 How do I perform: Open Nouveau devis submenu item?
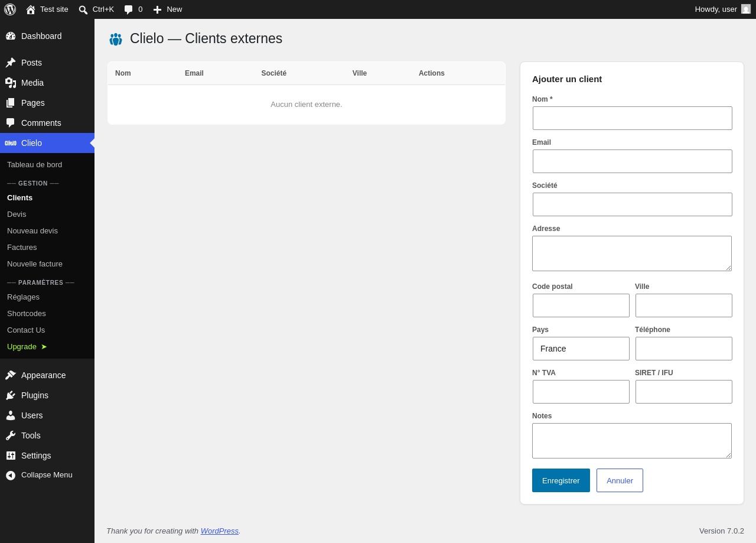tap(32, 231)
